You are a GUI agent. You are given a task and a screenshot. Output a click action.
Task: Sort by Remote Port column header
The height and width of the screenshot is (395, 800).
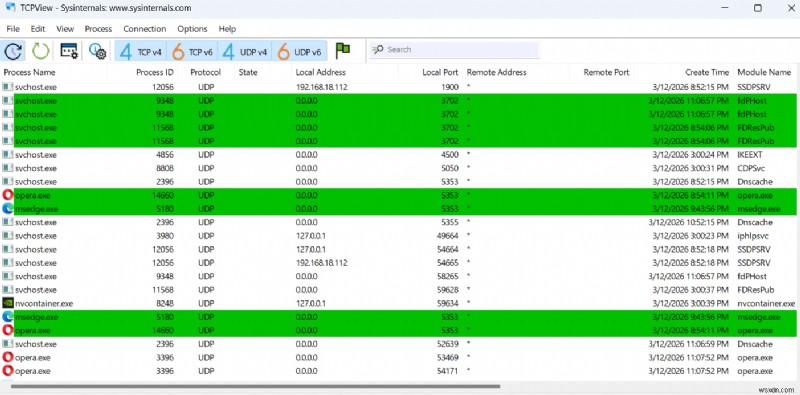click(x=606, y=72)
